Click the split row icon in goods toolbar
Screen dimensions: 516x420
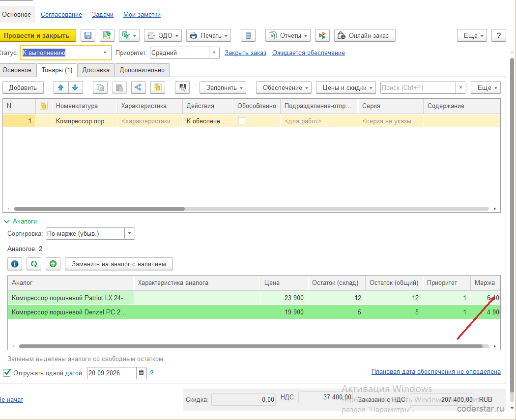tap(139, 87)
